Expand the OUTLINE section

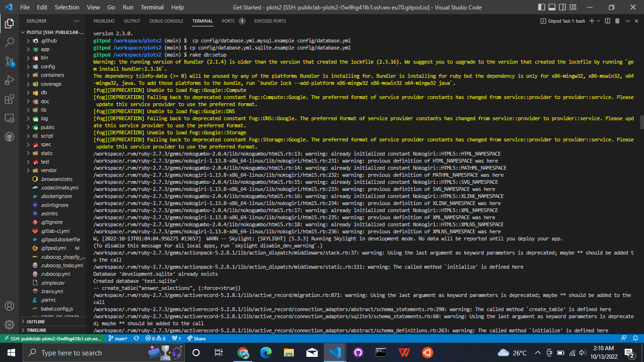(52, 321)
